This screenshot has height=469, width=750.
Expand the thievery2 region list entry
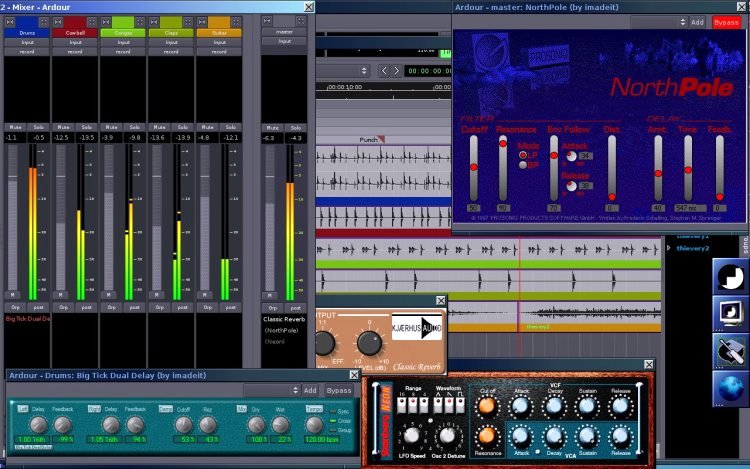[x=669, y=248]
